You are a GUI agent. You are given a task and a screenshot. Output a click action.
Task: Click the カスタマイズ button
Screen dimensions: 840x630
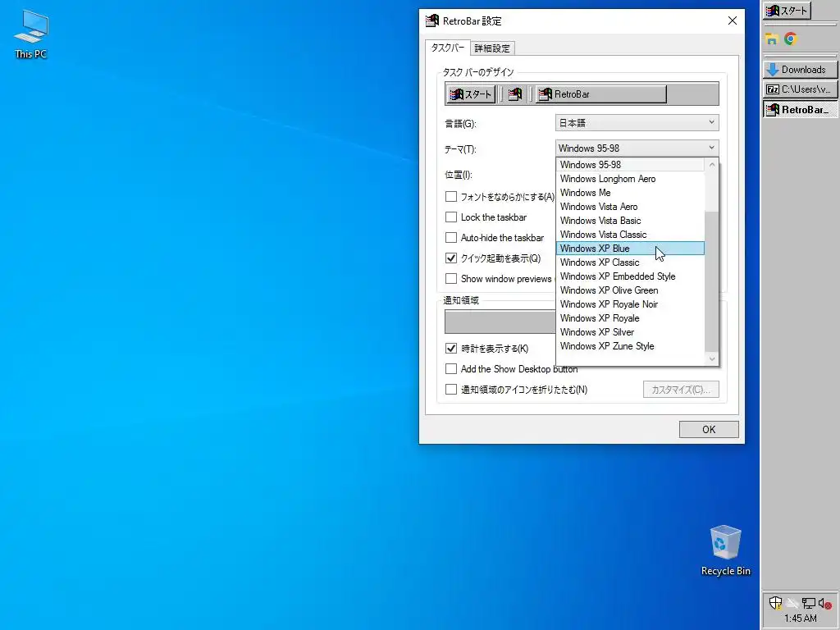tap(681, 390)
